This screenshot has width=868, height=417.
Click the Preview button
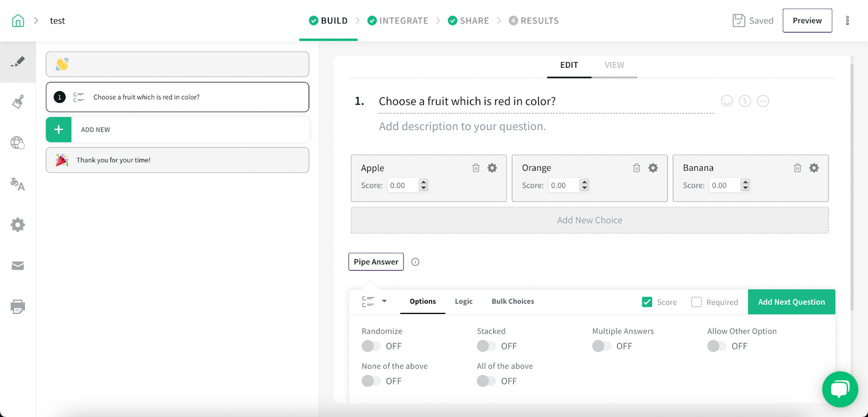807,21
